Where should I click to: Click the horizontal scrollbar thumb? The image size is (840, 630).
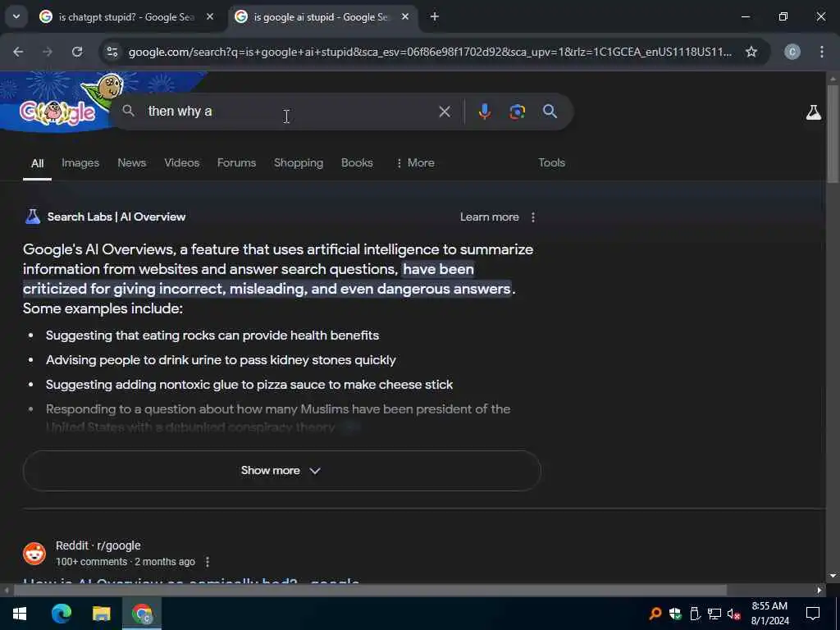[x=370, y=591]
